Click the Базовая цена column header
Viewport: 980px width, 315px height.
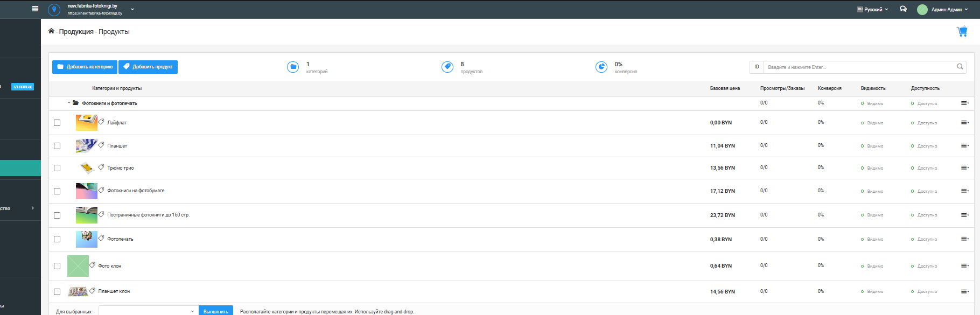pos(725,88)
